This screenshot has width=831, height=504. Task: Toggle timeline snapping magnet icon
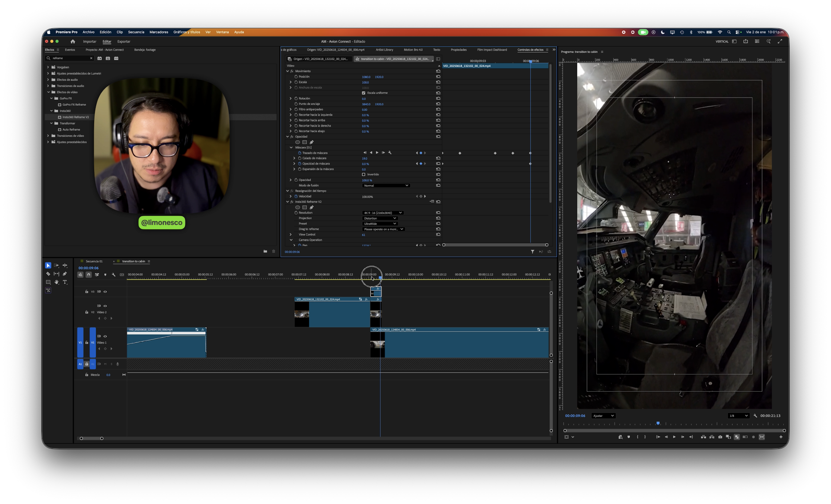point(89,275)
